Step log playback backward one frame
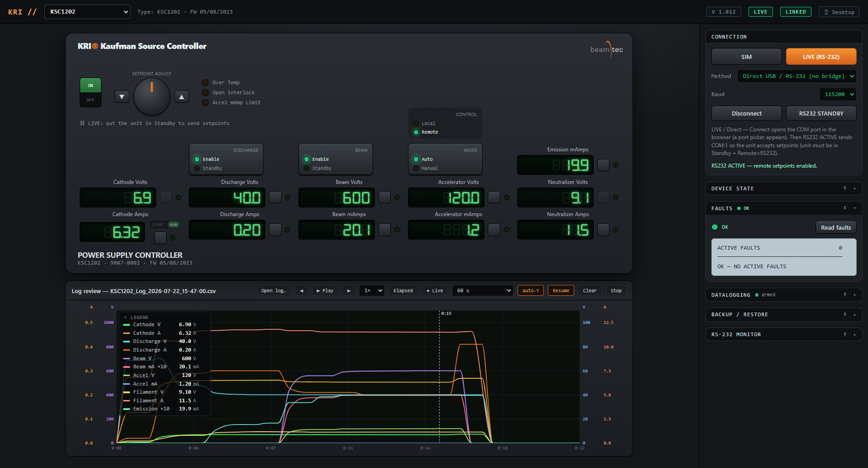This screenshot has height=468, width=868. click(302, 290)
